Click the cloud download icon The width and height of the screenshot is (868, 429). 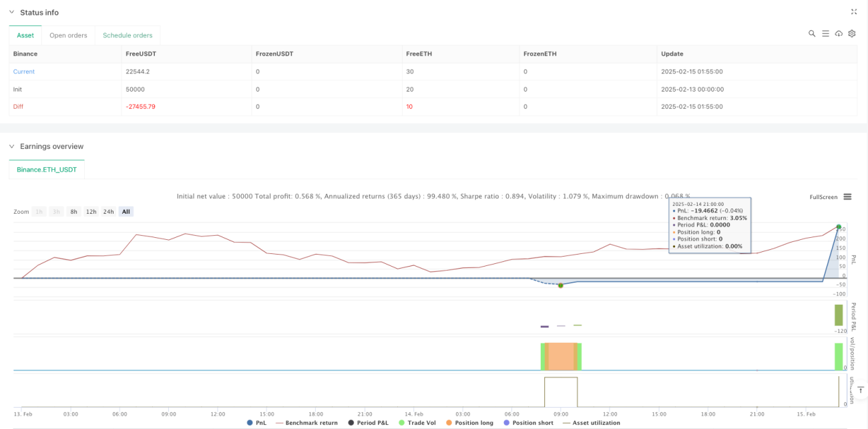click(x=839, y=33)
